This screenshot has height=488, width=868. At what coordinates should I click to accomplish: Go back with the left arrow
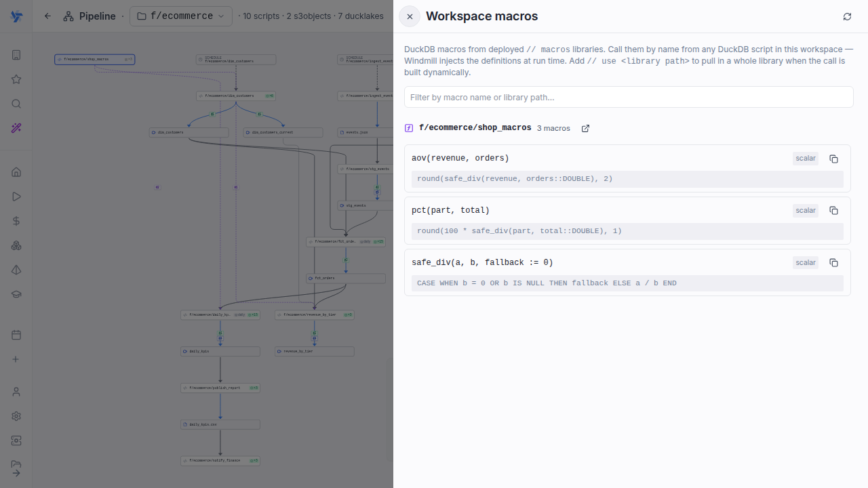[x=47, y=16]
